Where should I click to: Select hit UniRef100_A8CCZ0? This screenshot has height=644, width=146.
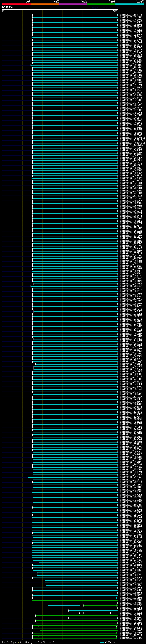(131, 572)
